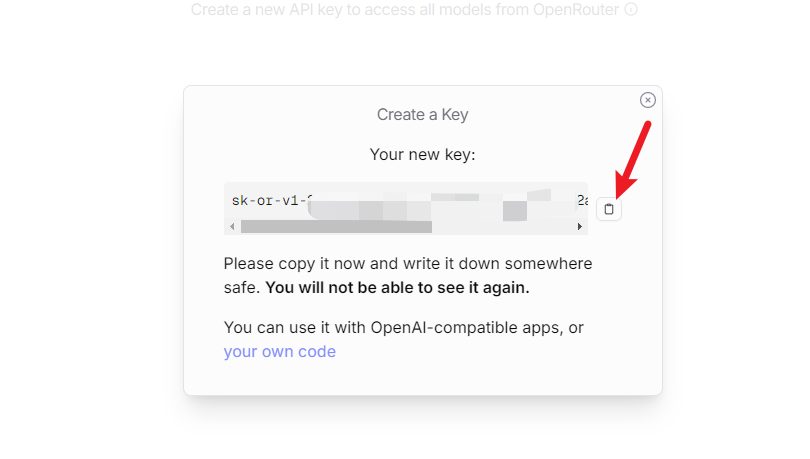The width and height of the screenshot is (810, 459).
Task: Click the red arrow annotation
Action: click(x=633, y=160)
